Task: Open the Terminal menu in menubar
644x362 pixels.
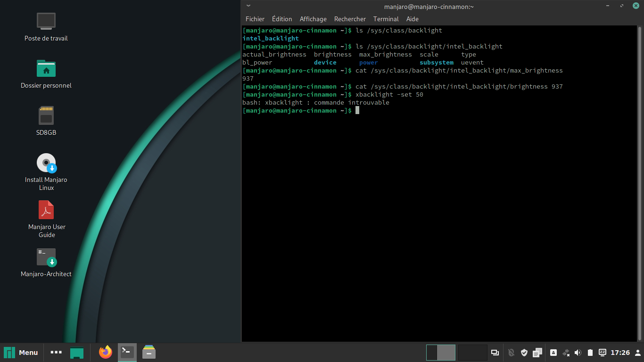Action: click(386, 19)
